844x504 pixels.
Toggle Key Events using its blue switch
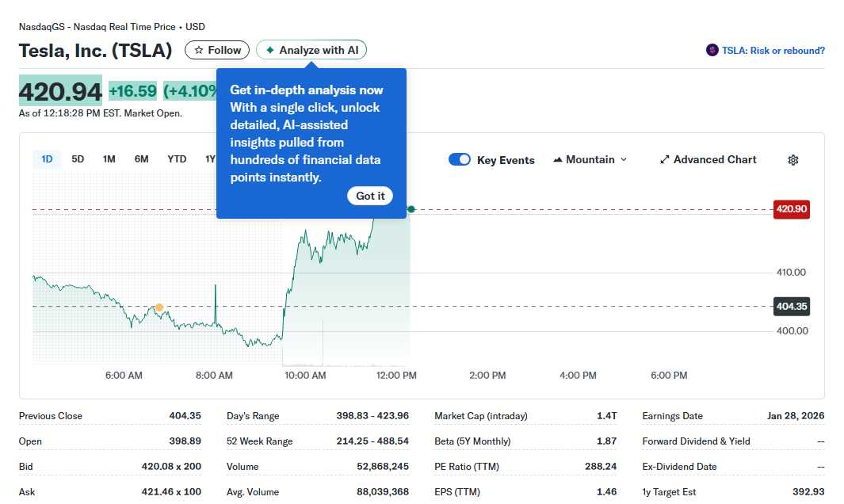tap(460, 159)
